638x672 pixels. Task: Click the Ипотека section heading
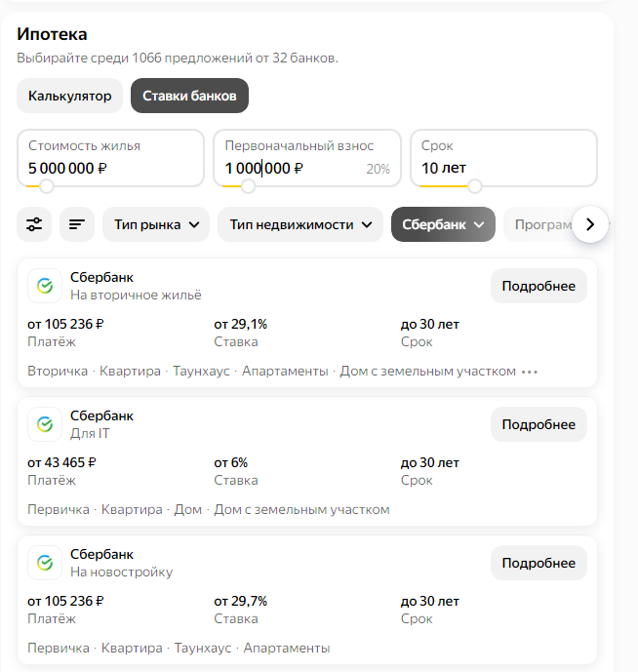tap(52, 34)
